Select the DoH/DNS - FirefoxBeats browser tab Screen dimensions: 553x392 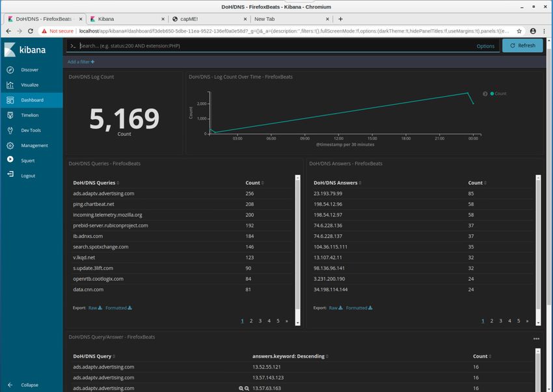[x=44, y=19]
